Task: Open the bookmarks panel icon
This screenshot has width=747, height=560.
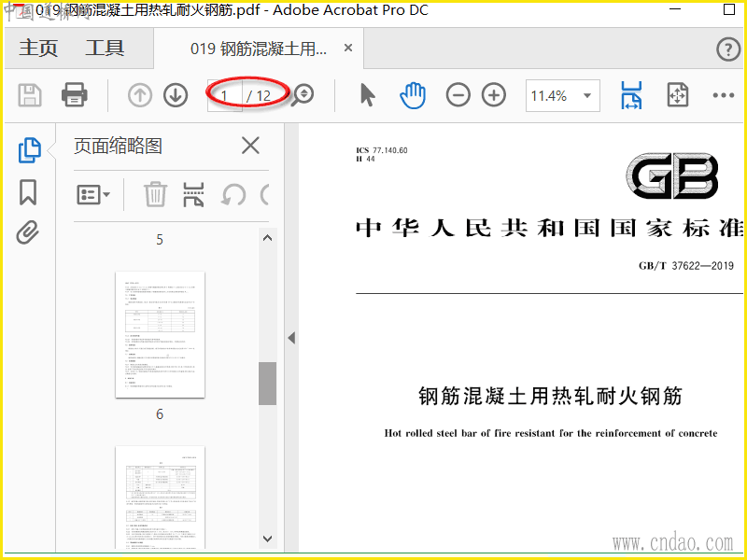Action: [28, 192]
